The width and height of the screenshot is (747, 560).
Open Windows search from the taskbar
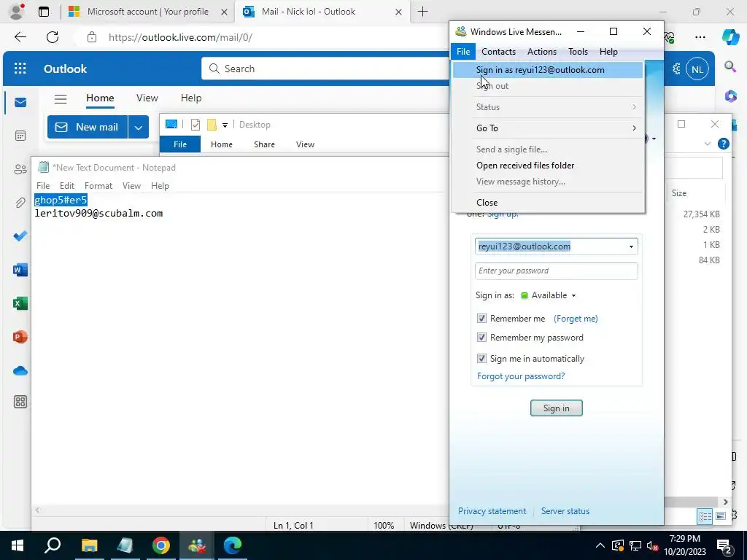[53, 545]
